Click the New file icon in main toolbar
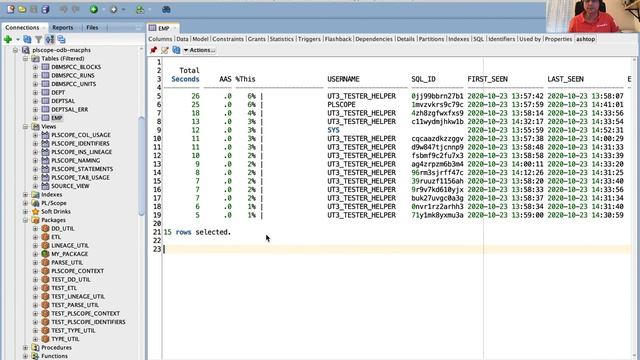The width and height of the screenshot is (640, 360). point(11,9)
